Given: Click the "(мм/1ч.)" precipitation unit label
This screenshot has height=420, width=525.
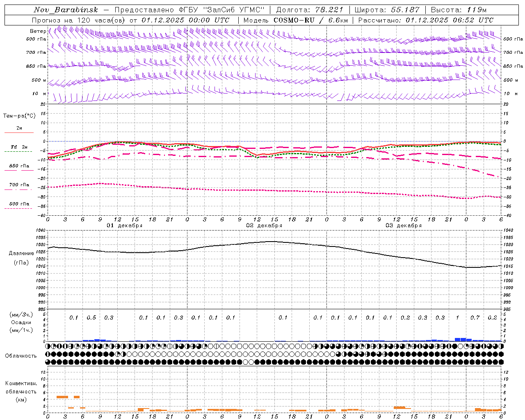Looking at the screenshot, I should click(x=21, y=330).
